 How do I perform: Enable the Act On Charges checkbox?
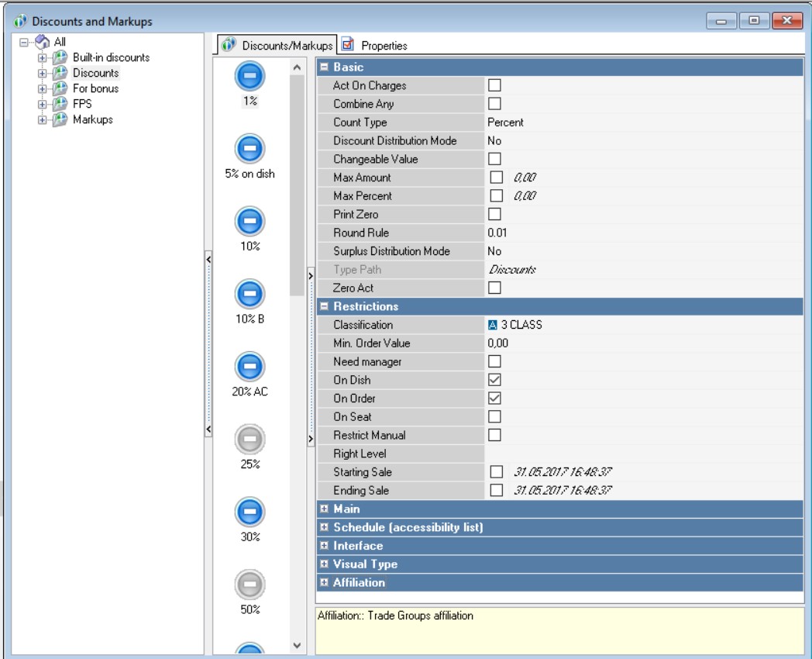(x=494, y=86)
